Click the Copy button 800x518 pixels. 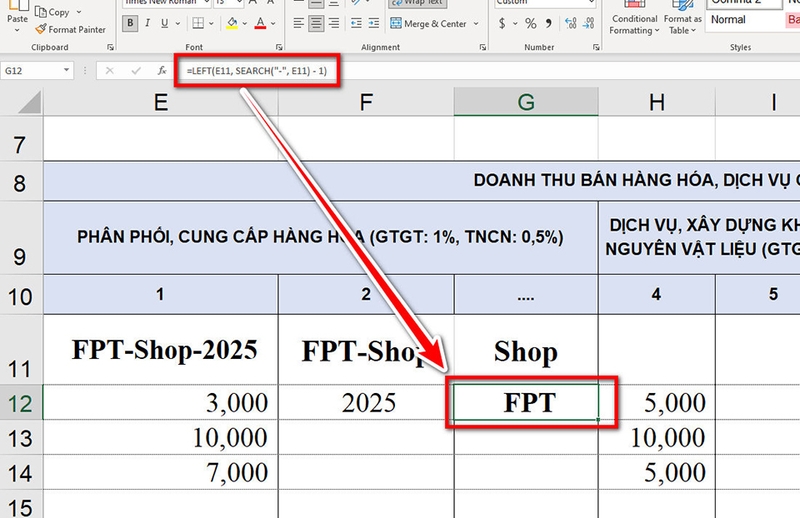(x=53, y=12)
